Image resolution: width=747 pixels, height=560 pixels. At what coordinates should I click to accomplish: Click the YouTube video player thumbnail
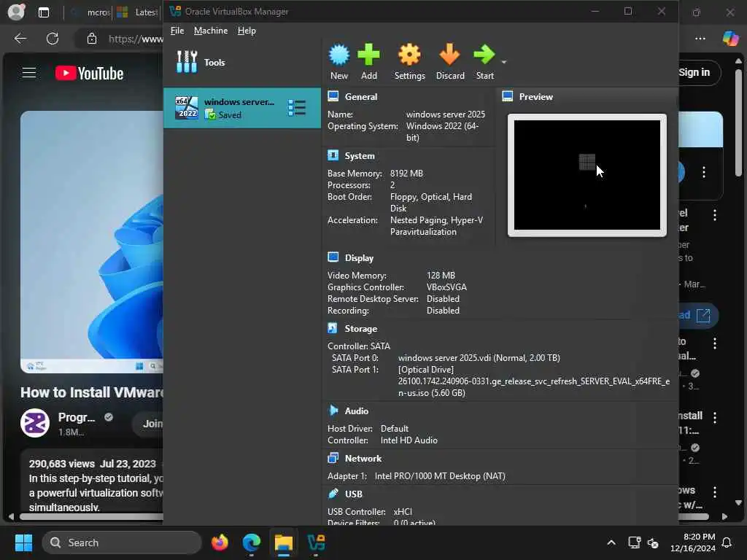point(91,242)
